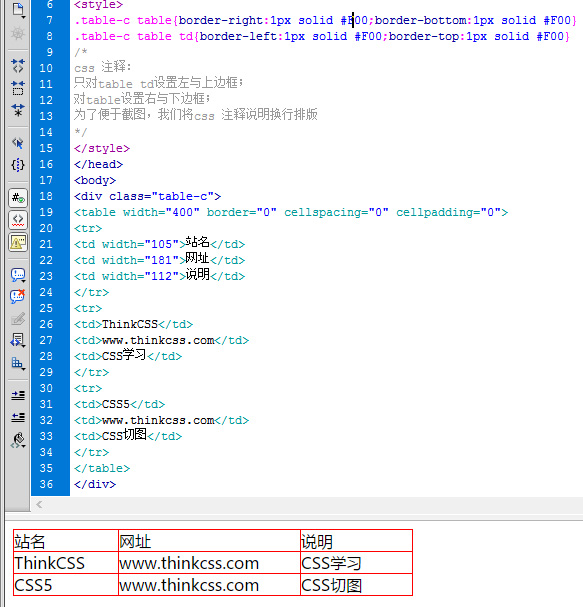Click the .table-c table td CSS rule
Image resolution: width=583 pixels, height=607 pixels.
(322, 36)
